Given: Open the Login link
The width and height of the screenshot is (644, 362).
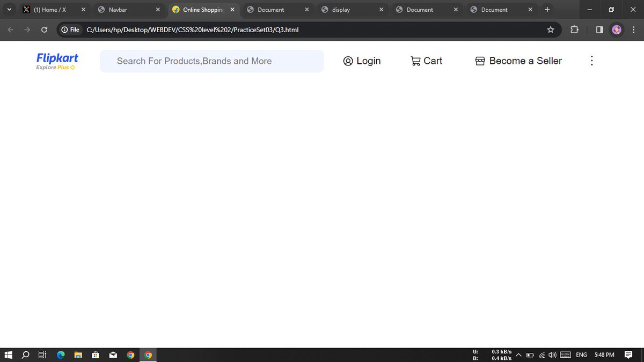Looking at the screenshot, I should 369,61.
